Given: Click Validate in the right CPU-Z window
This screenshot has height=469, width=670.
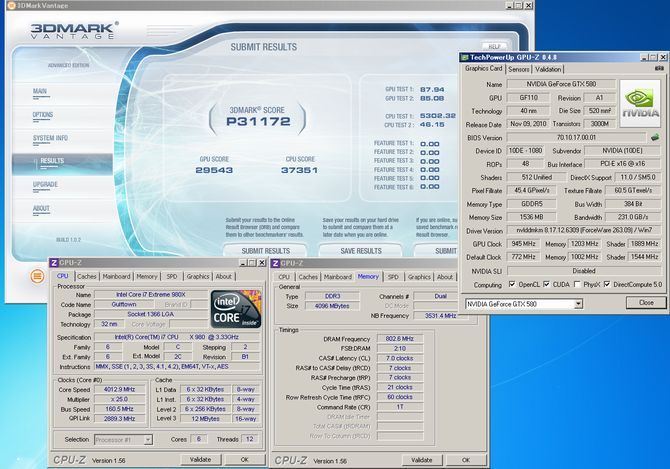Looking at the screenshot, I should point(422,460).
